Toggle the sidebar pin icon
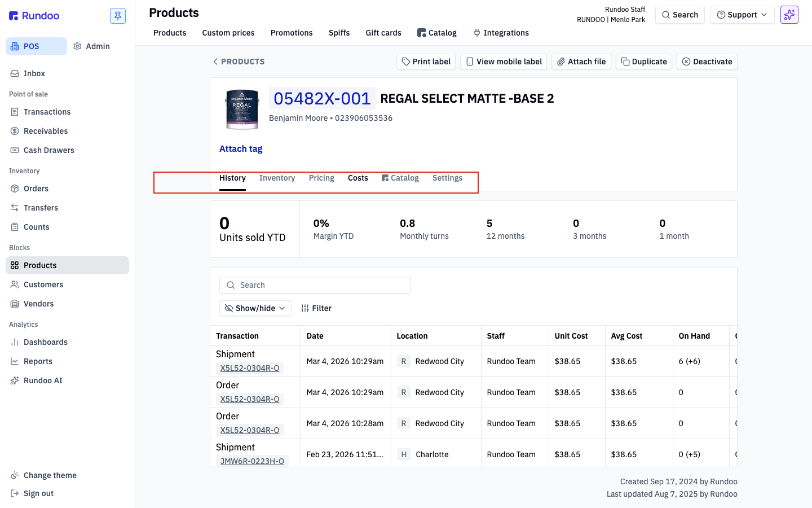The height and width of the screenshot is (508, 812). 118,16
